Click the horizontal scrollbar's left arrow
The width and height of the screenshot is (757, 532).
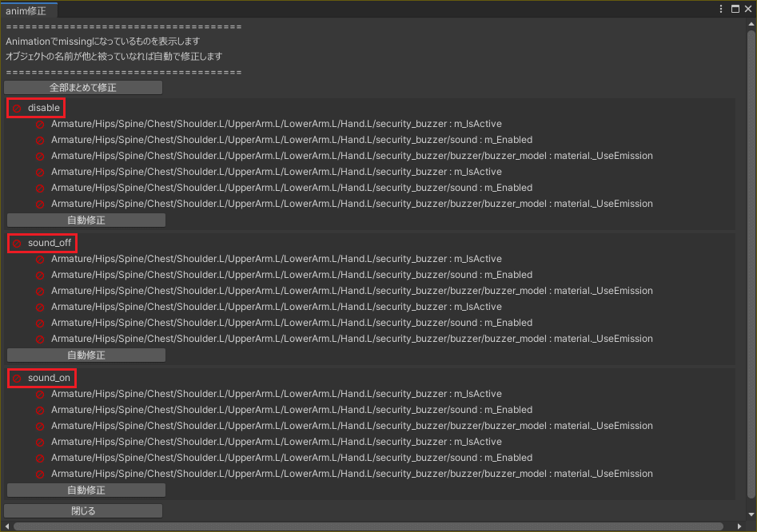pyautogui.click(x=6, y=526)
